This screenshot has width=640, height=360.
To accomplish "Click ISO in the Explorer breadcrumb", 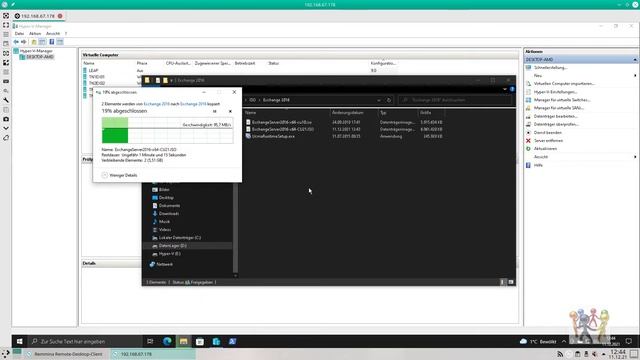I will pos(253,100).
